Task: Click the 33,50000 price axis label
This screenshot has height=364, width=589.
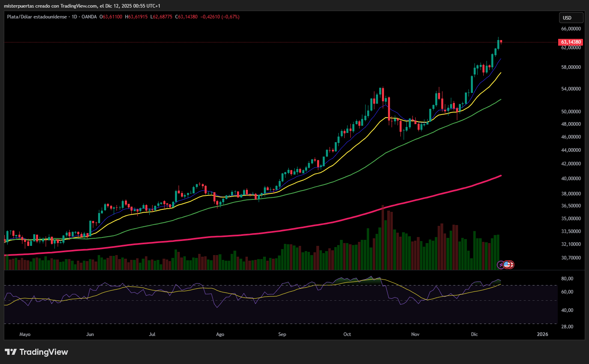Action: 571,231
